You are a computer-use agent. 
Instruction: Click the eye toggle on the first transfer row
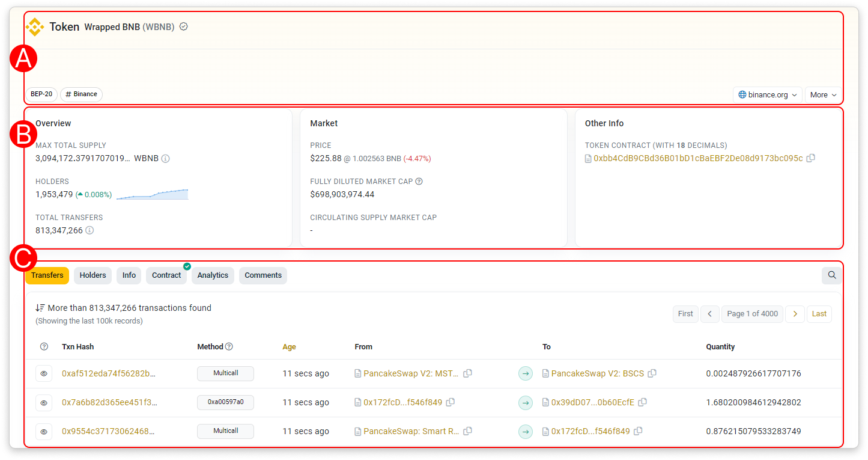click(x=43, y=373)
